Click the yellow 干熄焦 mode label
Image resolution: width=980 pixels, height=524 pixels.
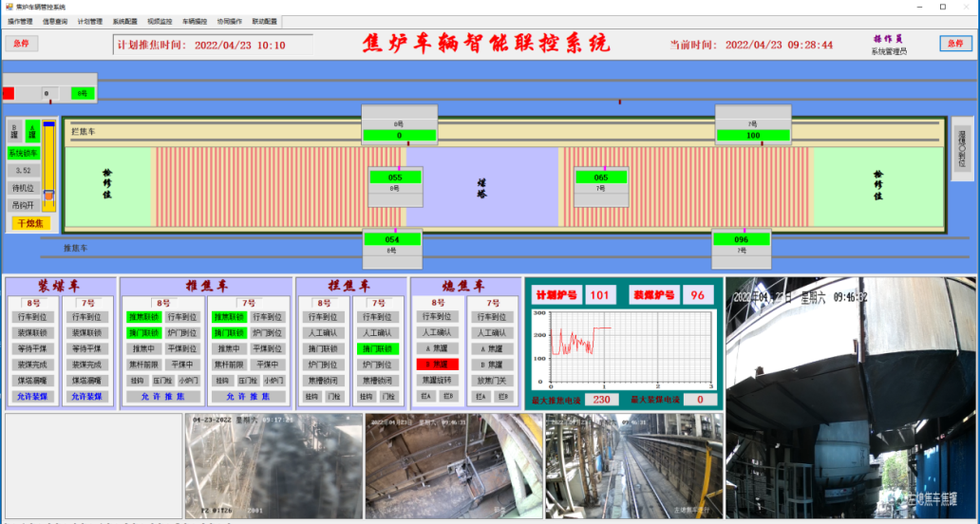coord(30,223)
